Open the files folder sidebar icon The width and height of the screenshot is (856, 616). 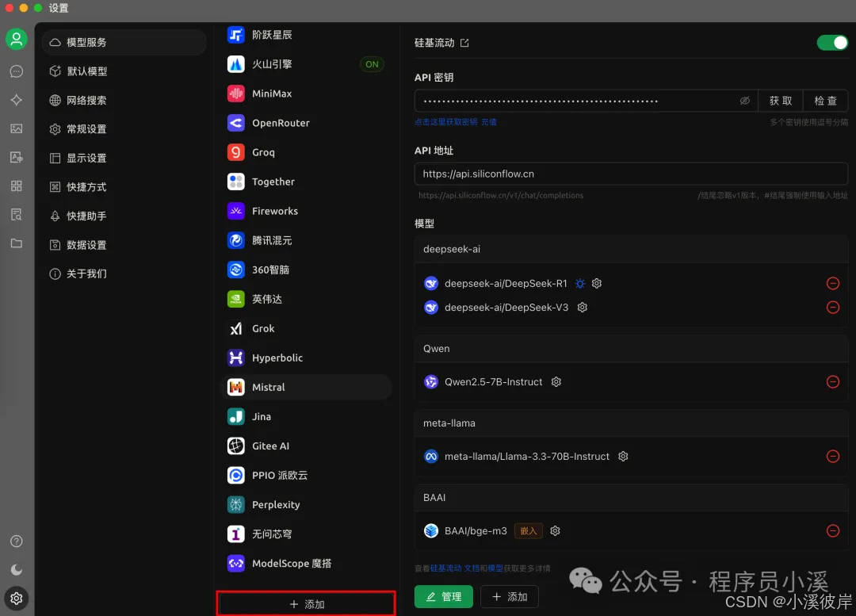point(17,243)
